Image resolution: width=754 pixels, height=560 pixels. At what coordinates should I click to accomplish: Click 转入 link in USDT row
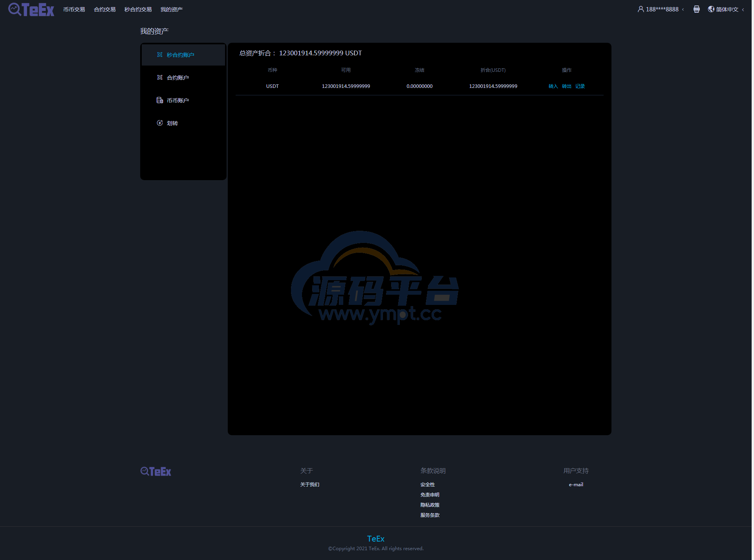click(x=553, y=86)
